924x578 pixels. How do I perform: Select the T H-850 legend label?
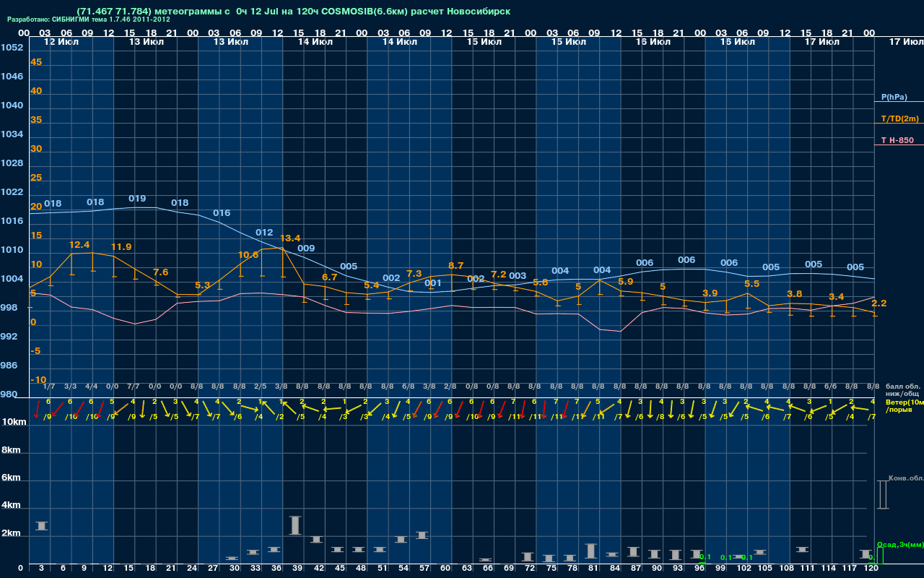tap(897, 140)
